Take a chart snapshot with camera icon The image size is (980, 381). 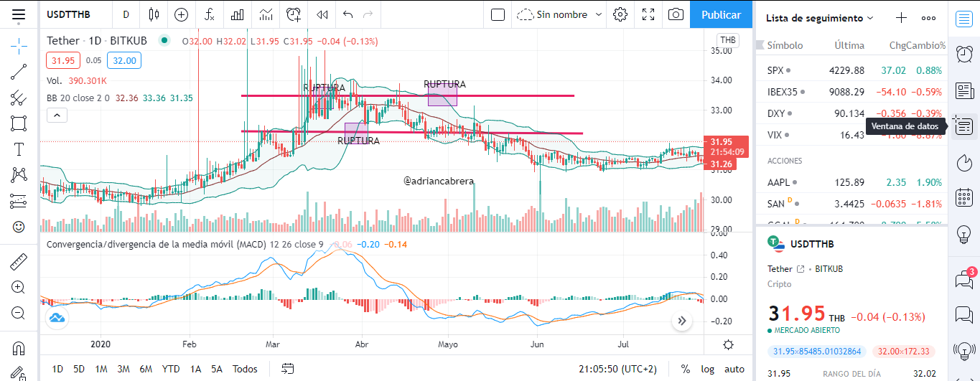tap(676, 14)
